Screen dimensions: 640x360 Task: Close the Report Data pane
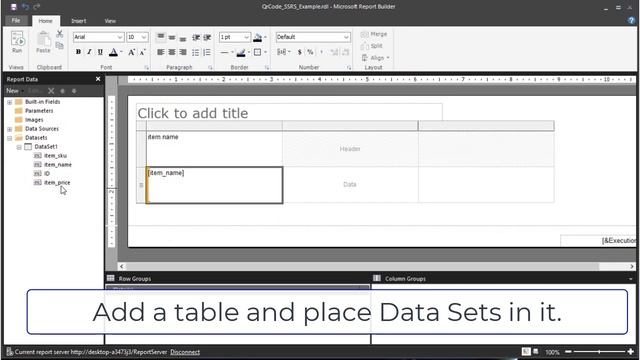(x=98, y=79)
